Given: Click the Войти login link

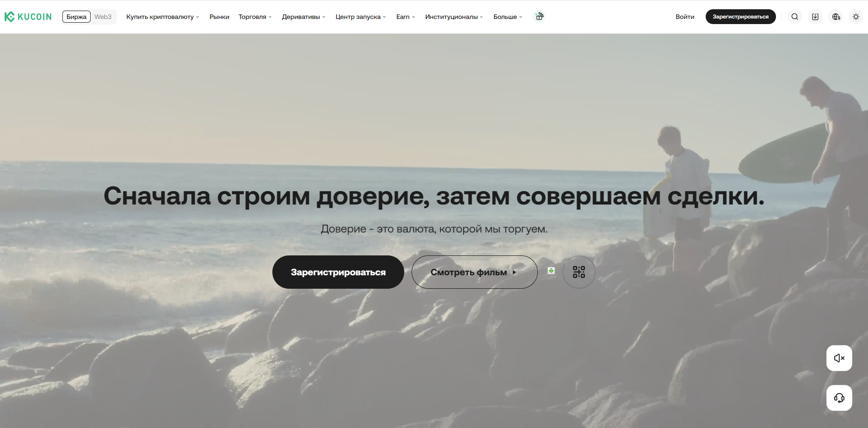Looking at the screenshot, I should pyautogui.click(x=684, y=17).
